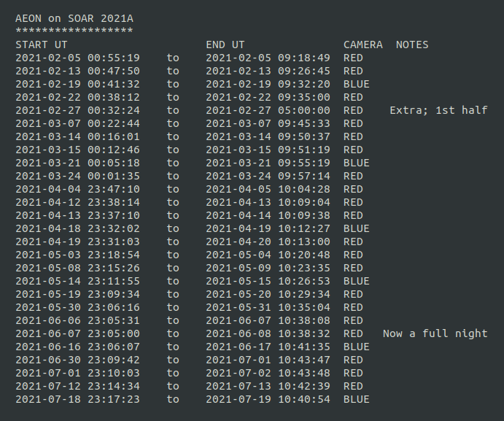Click end time 2021-02-19 09:32:20
This screenshot has width=504, height=421.
click(x=268, y=84)
